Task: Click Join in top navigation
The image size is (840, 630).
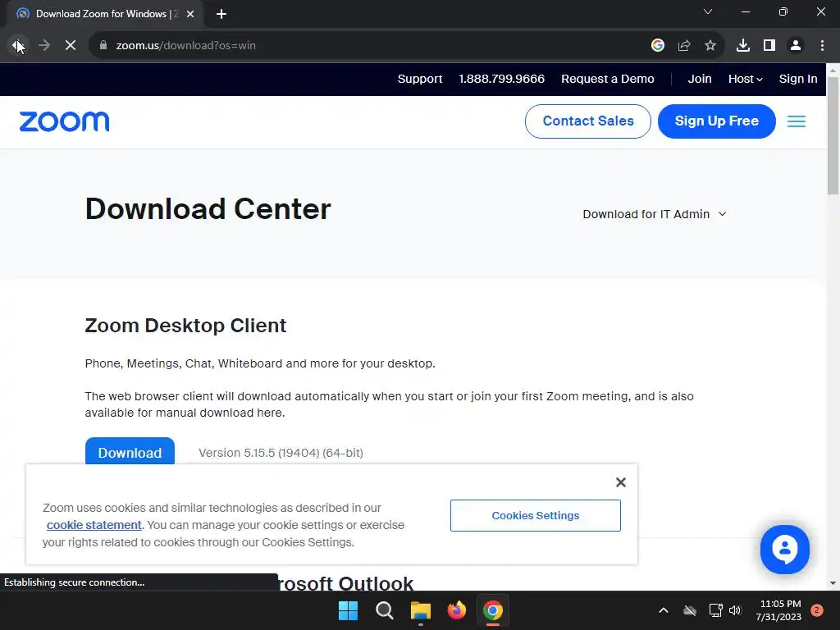Action: [x=700, y=79]
